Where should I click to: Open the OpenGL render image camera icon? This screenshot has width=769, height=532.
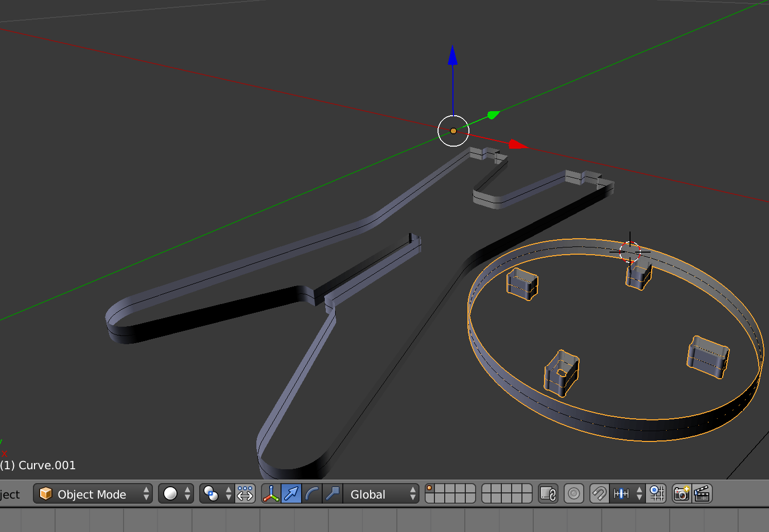(680, 494)
